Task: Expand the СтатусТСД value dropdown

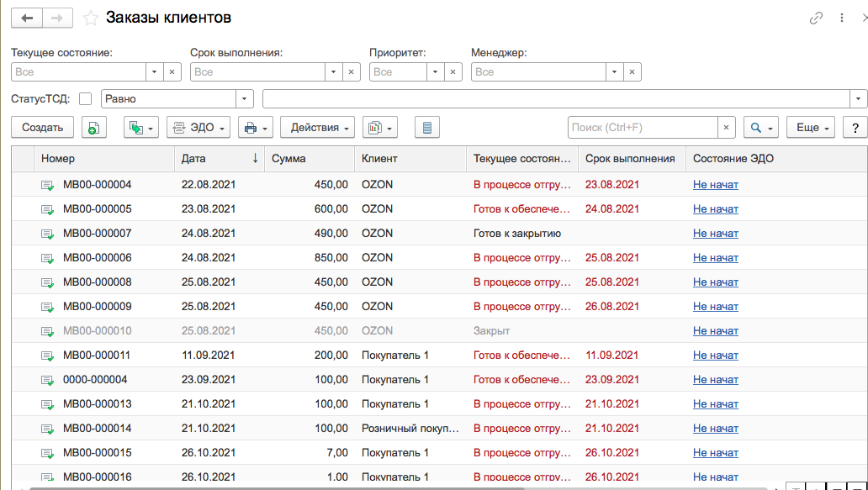Action: point(859,99)
